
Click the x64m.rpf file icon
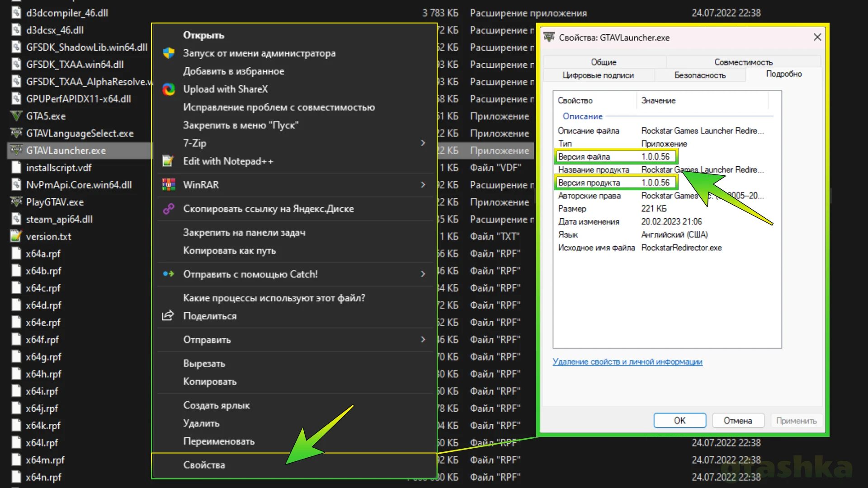16,460
